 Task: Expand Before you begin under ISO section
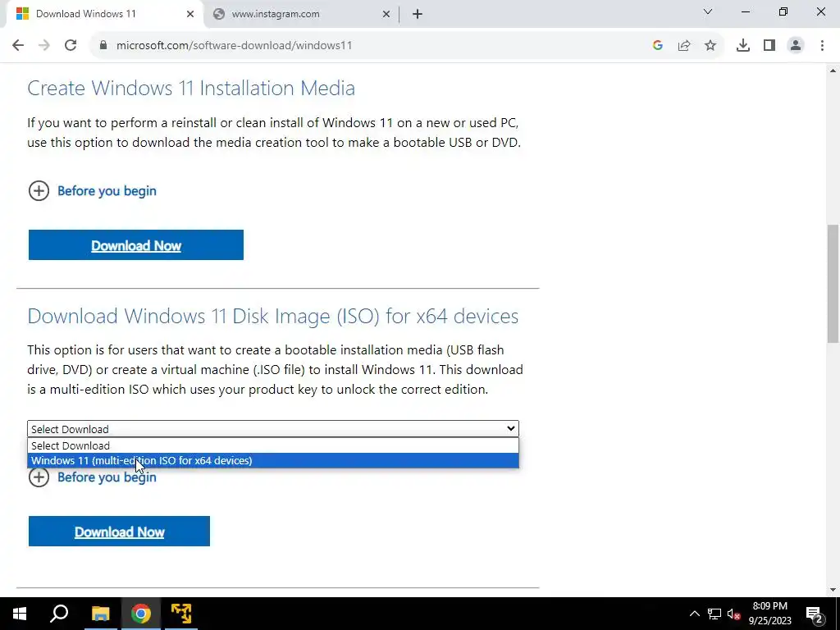click(92, 477)
